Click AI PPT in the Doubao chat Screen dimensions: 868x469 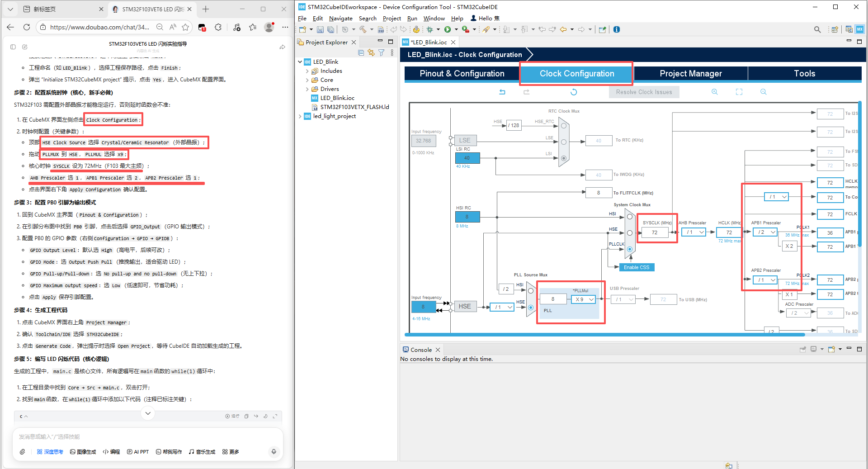pos(138,452)
